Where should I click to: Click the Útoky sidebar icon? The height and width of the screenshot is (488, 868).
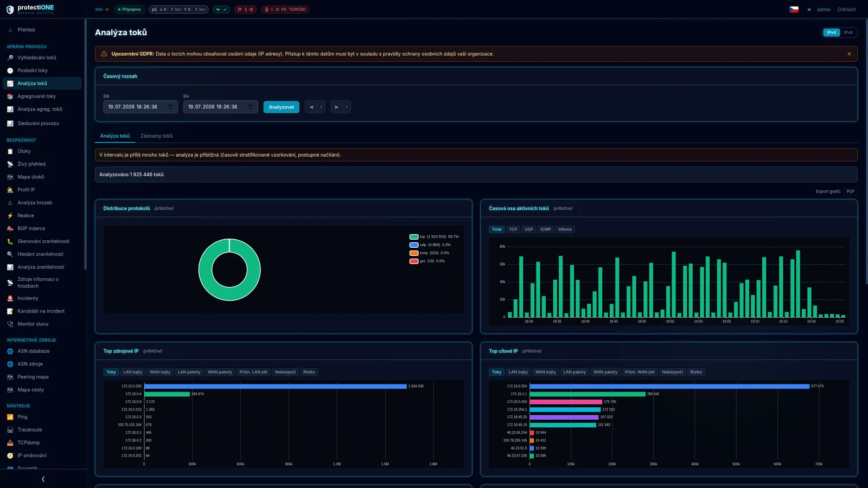(x=10, y=151)
